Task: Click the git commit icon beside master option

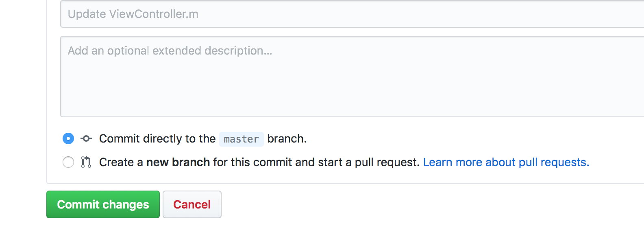Action: pos(86,139)
